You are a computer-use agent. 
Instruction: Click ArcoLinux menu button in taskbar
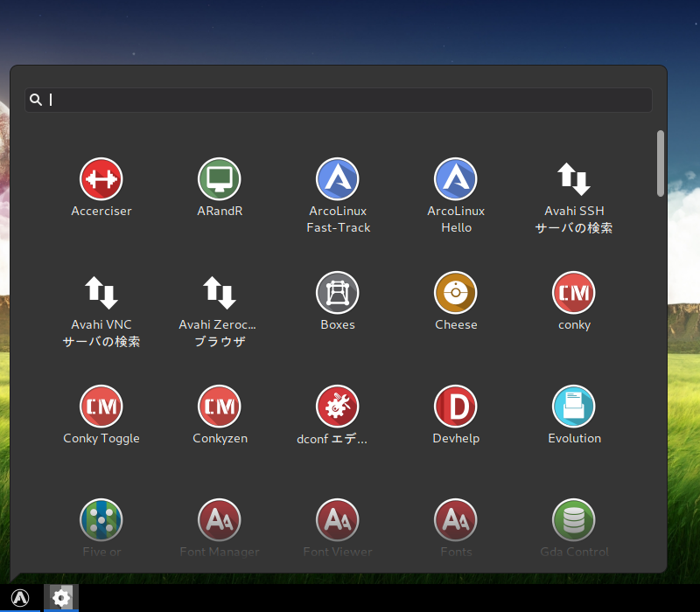(20, 598)
